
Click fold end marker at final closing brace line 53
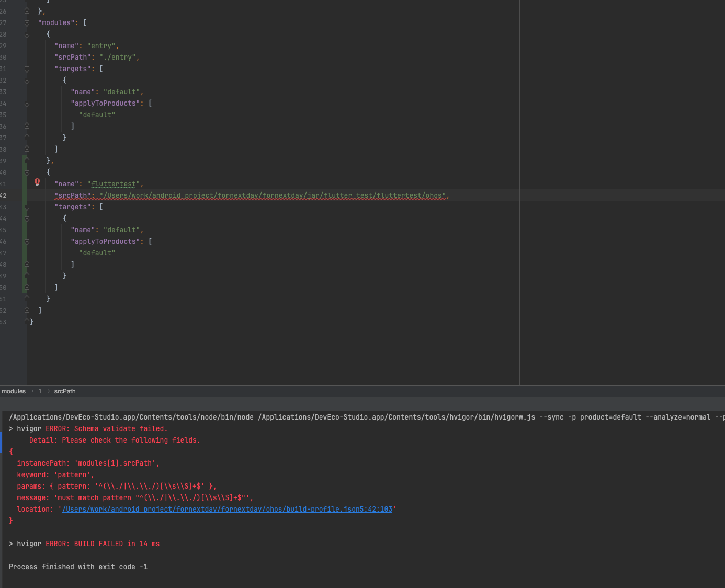(x=27, y=322)
